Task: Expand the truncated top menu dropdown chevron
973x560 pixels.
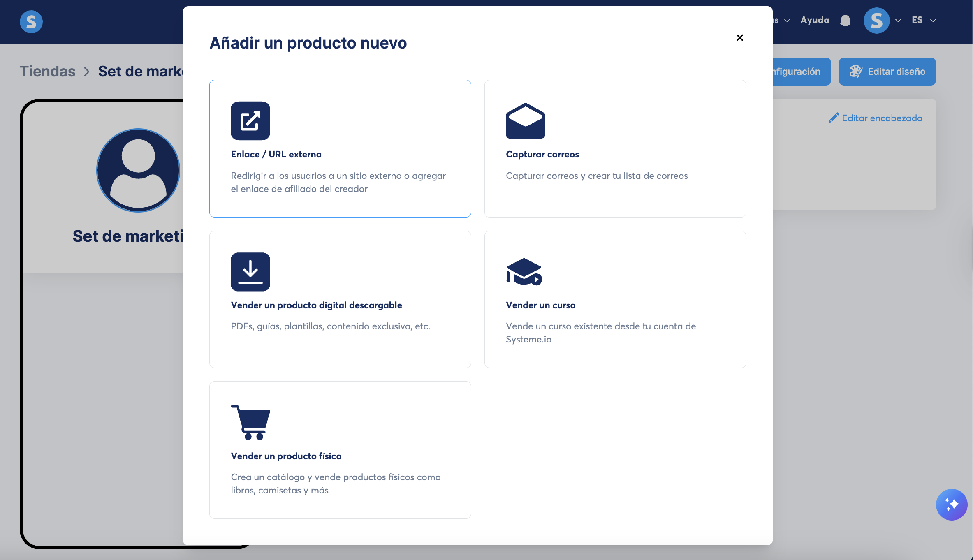Action: (787, 21)
